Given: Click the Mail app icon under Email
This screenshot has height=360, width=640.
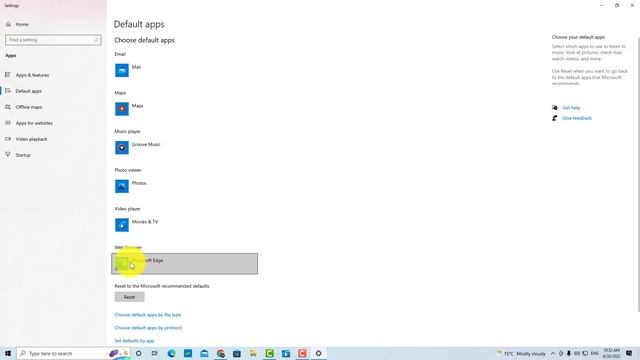Looking at the screenshot, I should [x=122, y=70].
